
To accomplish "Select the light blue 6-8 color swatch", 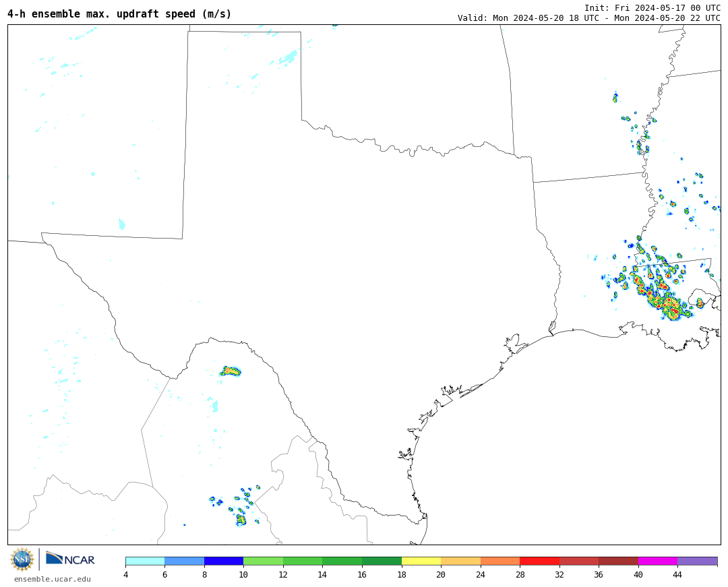I will tap(184, 561).
